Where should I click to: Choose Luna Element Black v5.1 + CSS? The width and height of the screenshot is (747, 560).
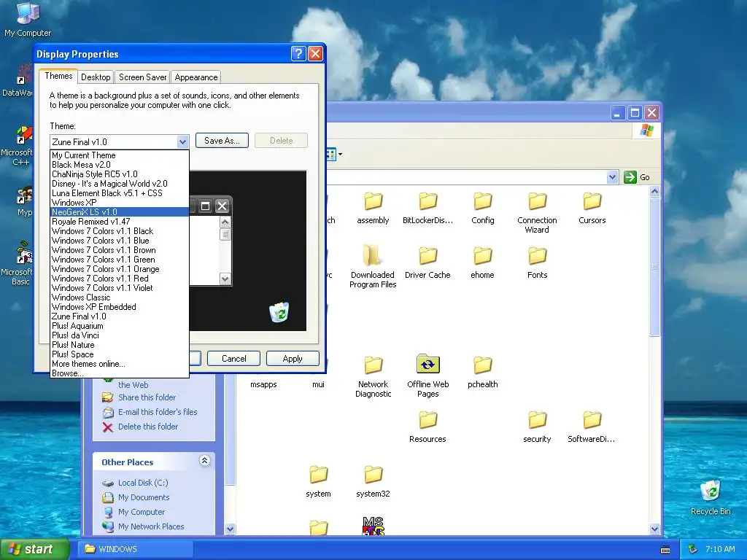point(120,193)
